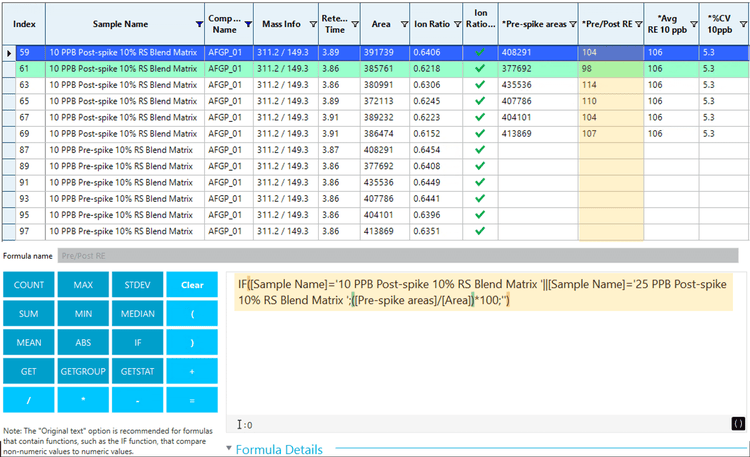Viewport: 750px width, 457px height.
Task: Open the Ion Ratio column filter
Action: tap(459, 23)
